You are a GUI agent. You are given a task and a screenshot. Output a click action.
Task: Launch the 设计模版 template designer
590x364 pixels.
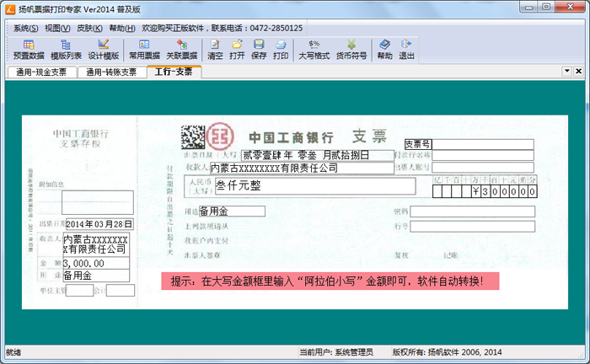(x=104, y=50)
